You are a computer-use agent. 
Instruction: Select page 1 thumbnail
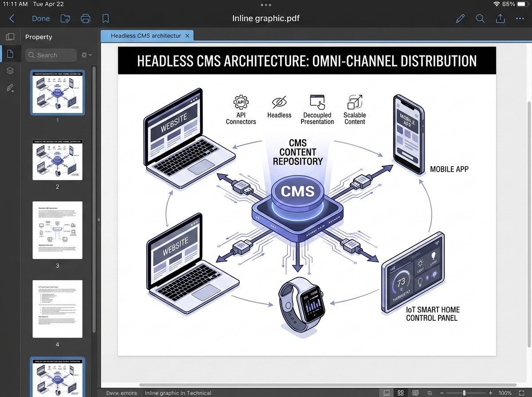tap(58, 92)
